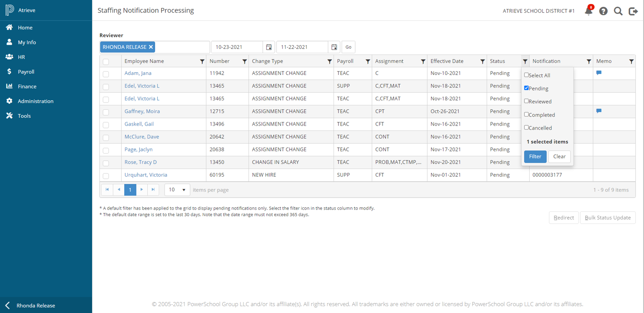Click the start date input field

(237, 47)
